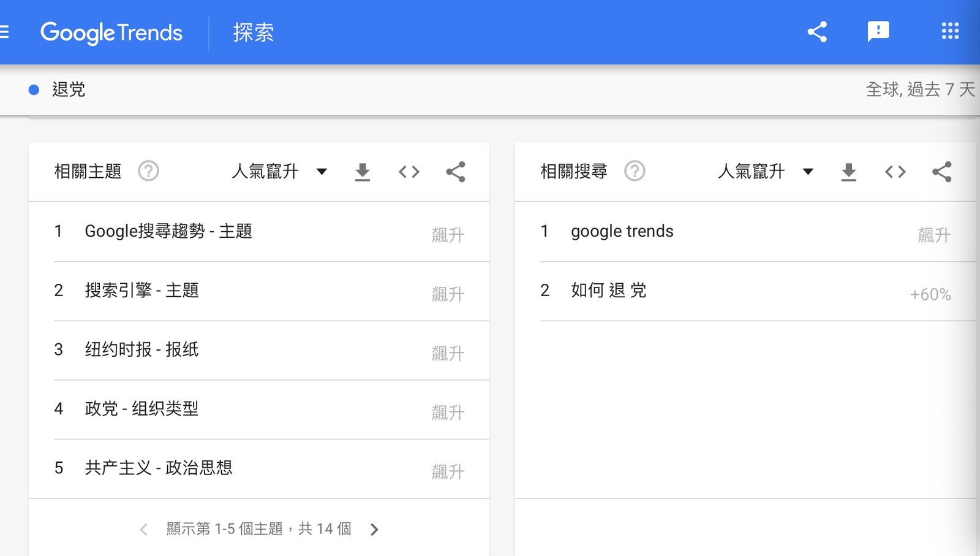980x556 pixels.
Task: Click embed icon for 相關主題 card
Action: (x=409, y=172)
